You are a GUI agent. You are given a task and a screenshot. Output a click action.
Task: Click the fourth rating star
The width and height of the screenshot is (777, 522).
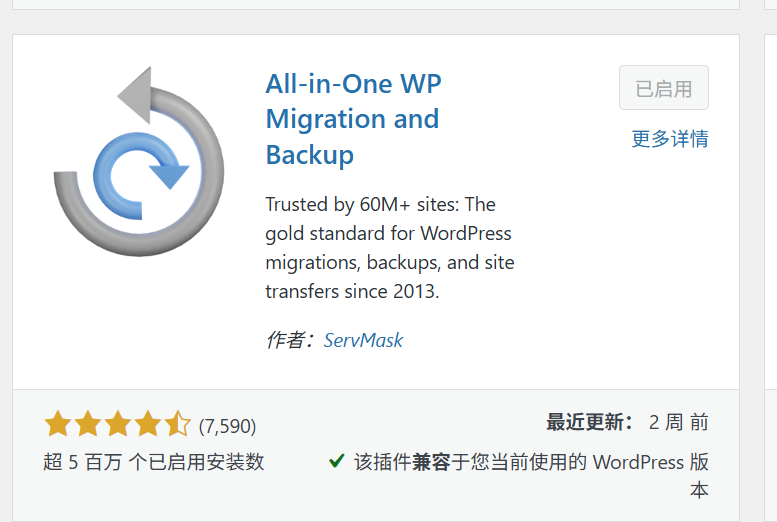click(147, 425)
